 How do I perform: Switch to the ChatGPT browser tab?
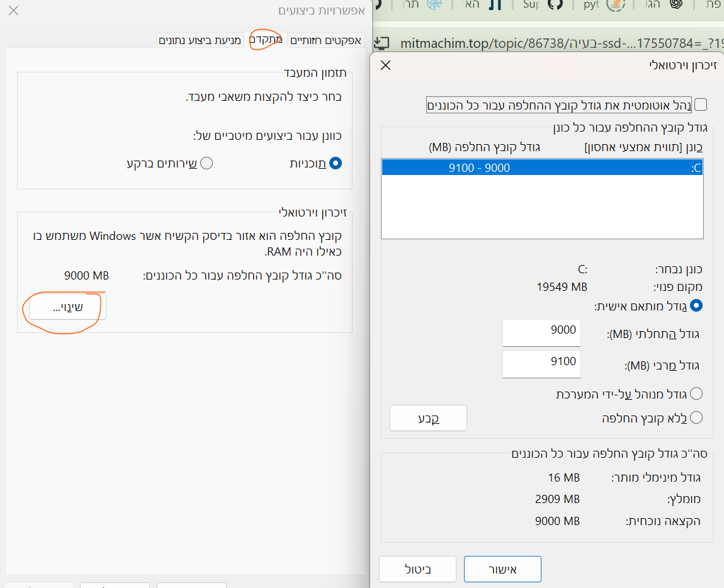click(x=676, y=4)
